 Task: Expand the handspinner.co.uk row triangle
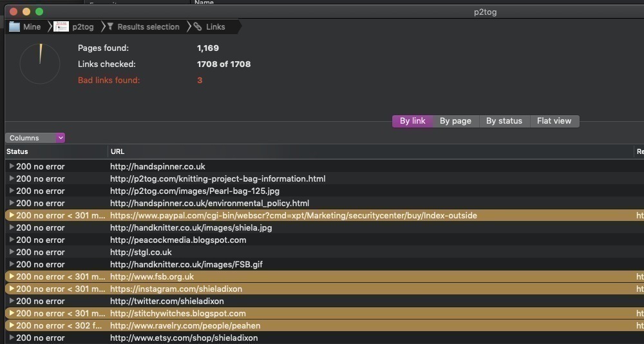pyautogui.click(x=12, y=166)
